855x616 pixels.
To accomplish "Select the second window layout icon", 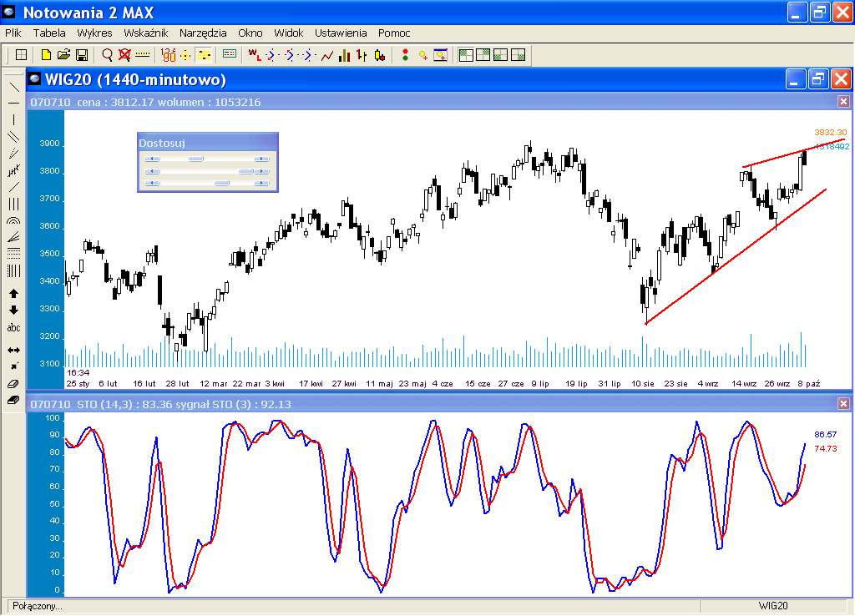I will coord(483,55).
